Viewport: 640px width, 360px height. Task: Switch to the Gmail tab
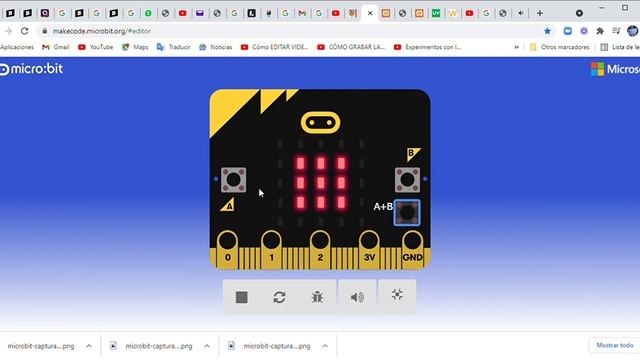(302, 13)
